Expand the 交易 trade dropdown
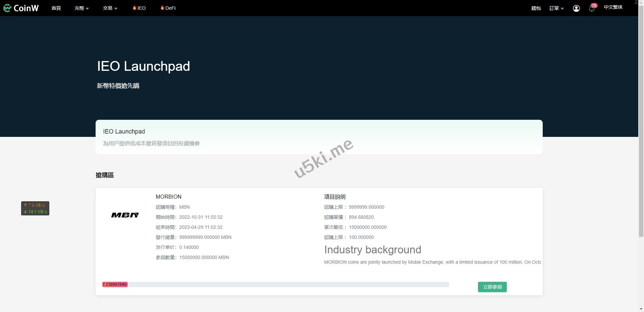 (110, 8)
